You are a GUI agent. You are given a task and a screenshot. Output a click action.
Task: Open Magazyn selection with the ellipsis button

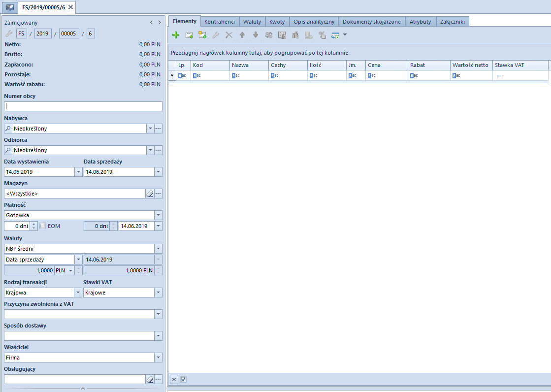coord(158,194)
